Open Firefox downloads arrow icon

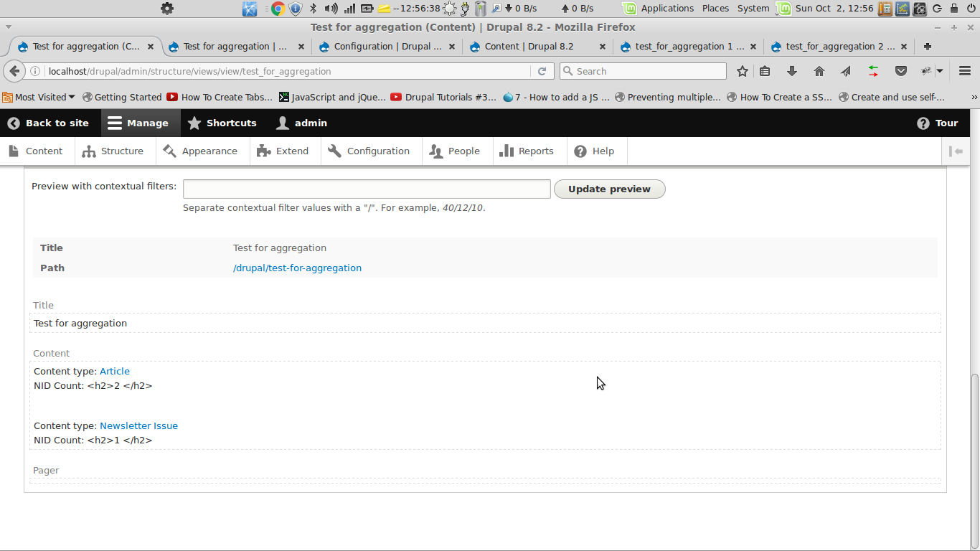791,71
